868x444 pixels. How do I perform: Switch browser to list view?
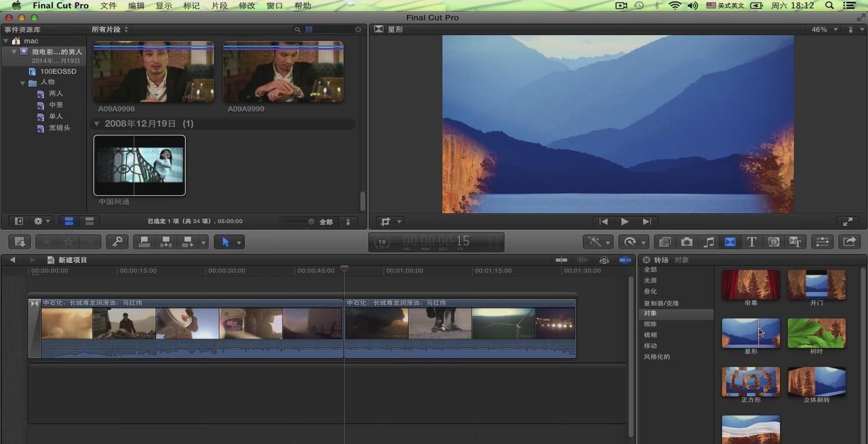tap(89, 221)
